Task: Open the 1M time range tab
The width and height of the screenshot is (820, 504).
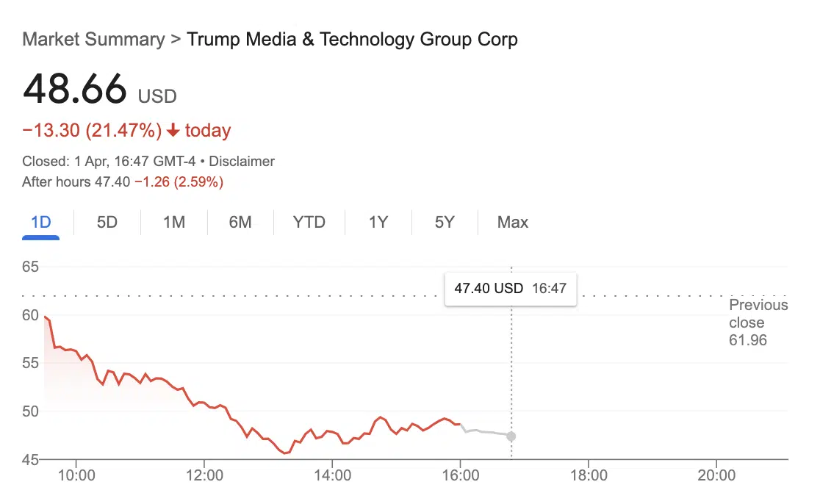Action: tap(173, 223)
